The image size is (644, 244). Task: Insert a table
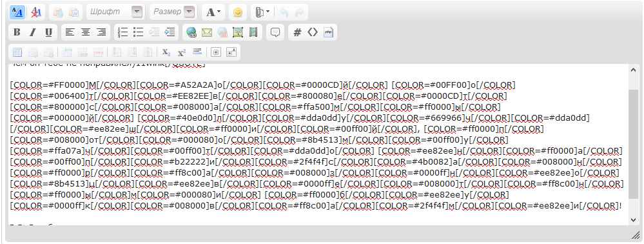point(17,52)
